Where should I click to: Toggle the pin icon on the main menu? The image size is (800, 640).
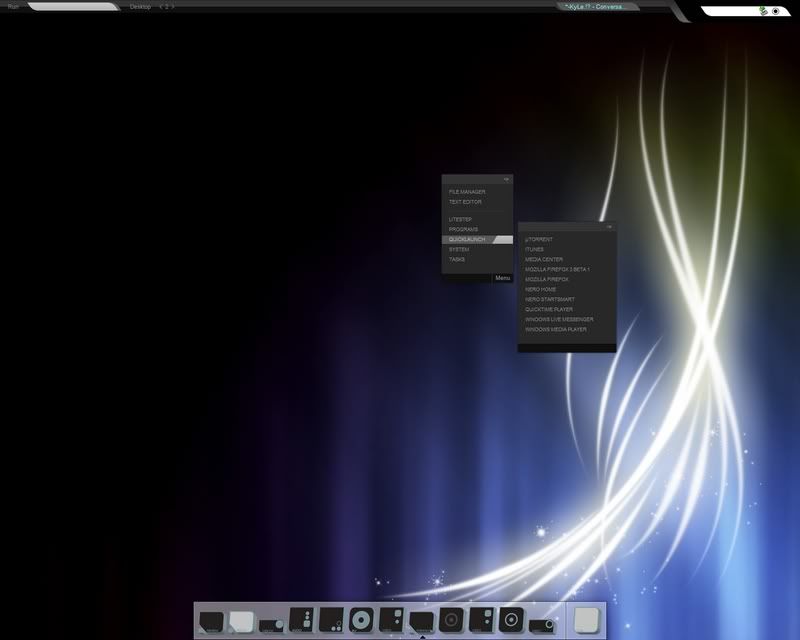[506, 180]
